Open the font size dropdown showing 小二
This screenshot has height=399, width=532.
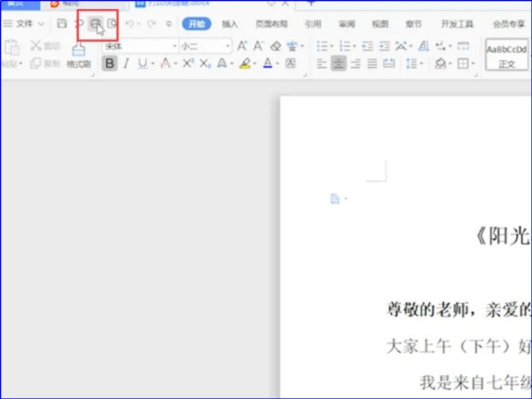click(203, 45)
